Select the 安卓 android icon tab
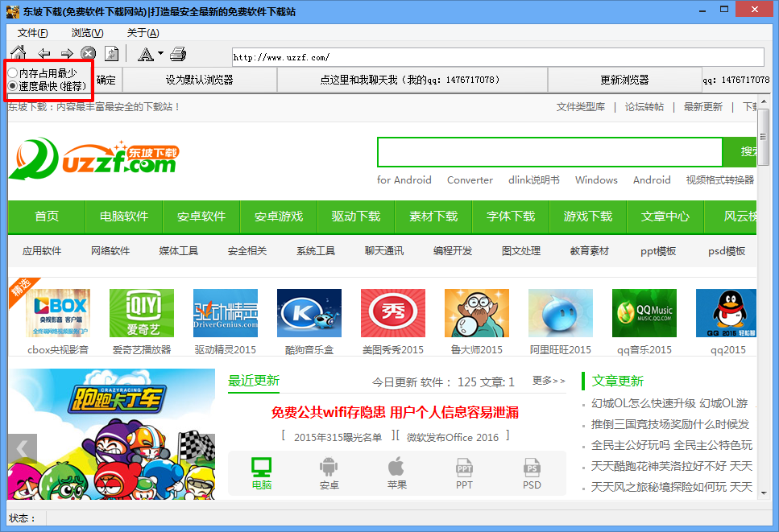This screenshot has height=532, width=779. [x=329, y=473]
